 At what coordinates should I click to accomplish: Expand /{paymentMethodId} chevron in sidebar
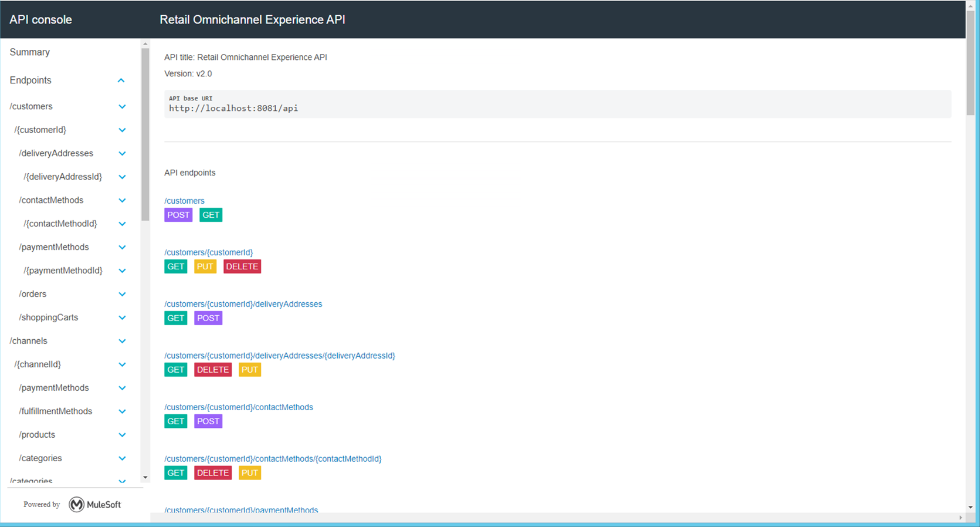(122, 271)
